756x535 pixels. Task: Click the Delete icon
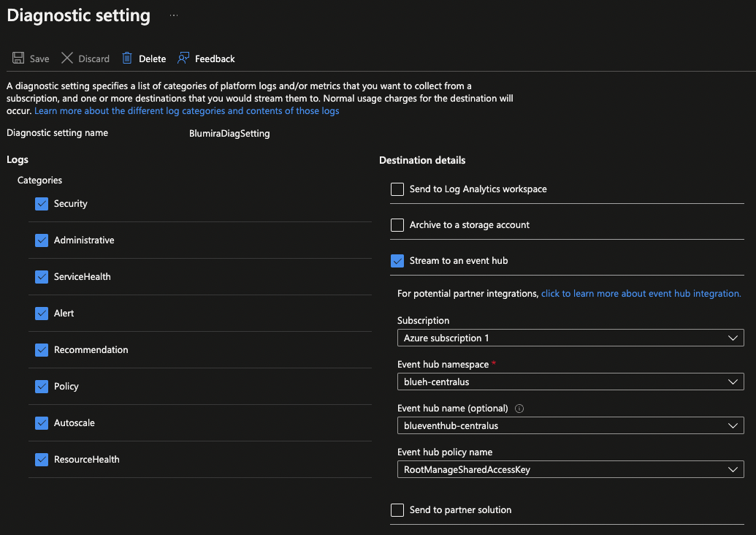click(x=129, y=58)
